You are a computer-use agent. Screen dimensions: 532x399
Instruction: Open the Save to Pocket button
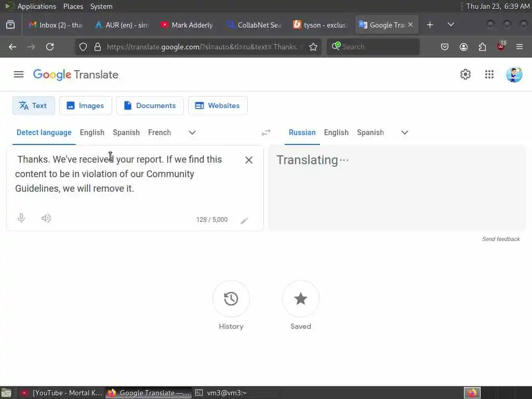445,47
